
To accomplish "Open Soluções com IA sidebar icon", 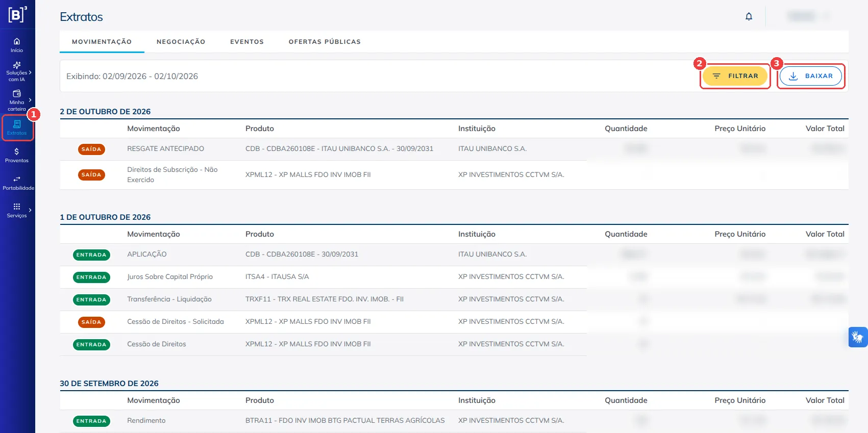I will pyautogui.click(x=17, y=65).
